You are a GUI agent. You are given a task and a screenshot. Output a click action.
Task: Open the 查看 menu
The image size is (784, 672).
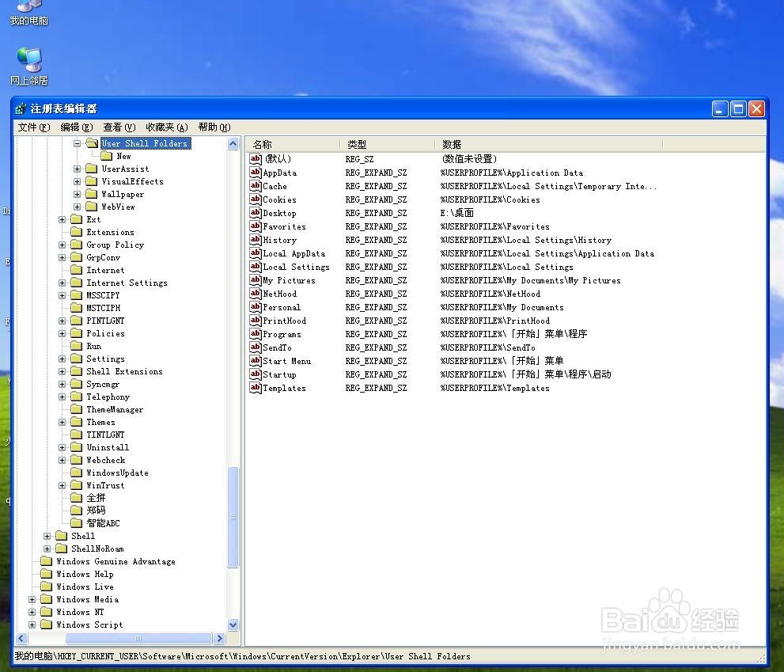119,127
